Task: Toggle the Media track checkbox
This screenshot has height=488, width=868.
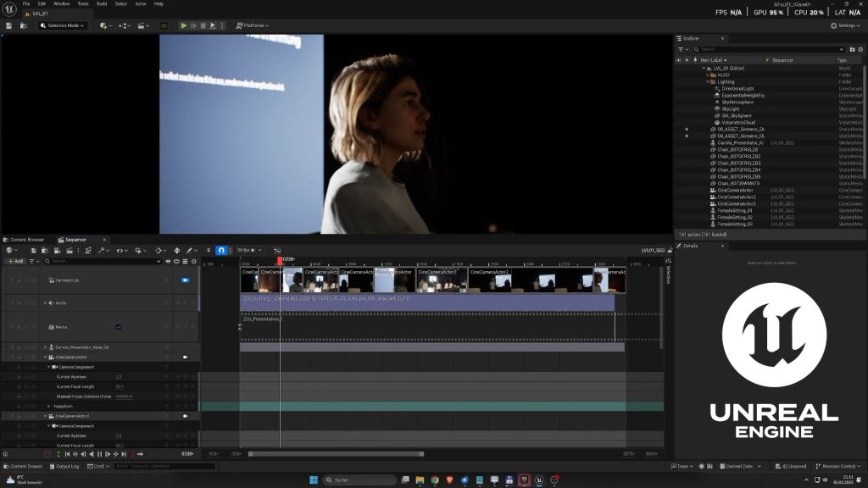Action: (119, 327)
